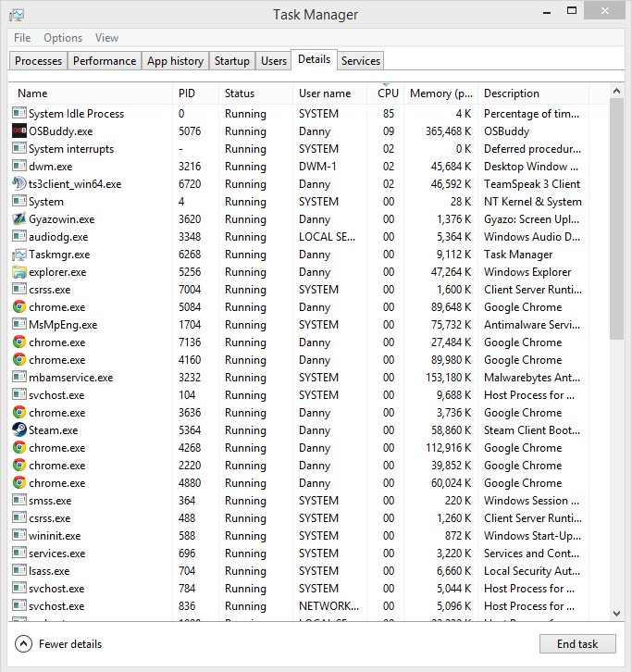Image resolution: width=632 pixels, height=672 pixels.
Task: Click Chrome icon for PID 3636 row
Action: pos(19,412)
